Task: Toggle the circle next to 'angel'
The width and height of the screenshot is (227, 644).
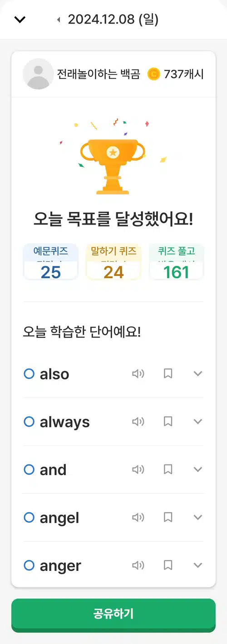Action: (29, 517)
